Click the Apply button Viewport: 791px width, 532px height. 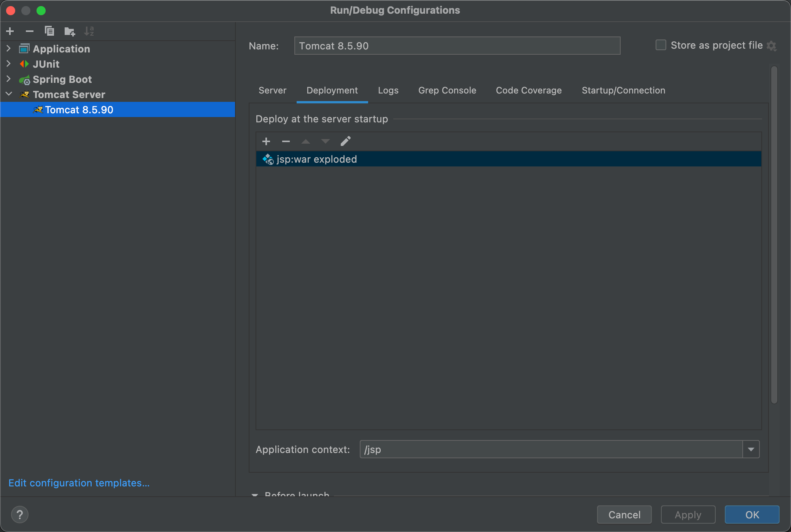tap(688, 515)
